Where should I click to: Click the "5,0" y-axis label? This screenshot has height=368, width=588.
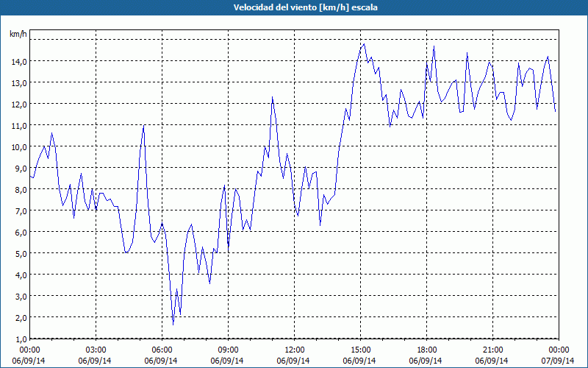coord(20,254)
